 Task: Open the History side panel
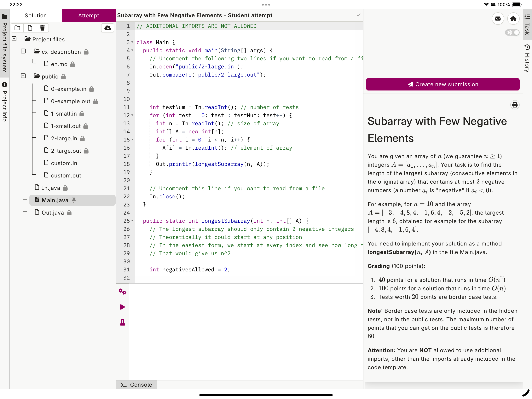[x=527, y=58]
